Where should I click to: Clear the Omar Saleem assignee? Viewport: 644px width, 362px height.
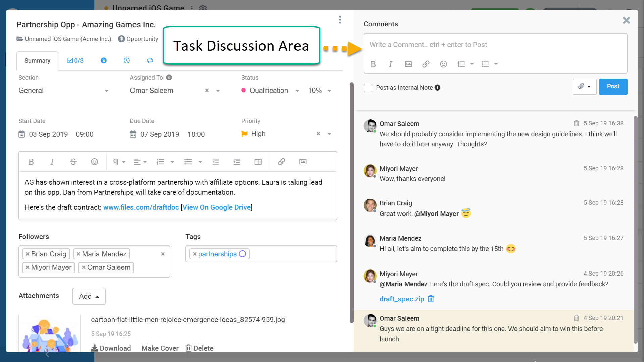click(207, 90)
